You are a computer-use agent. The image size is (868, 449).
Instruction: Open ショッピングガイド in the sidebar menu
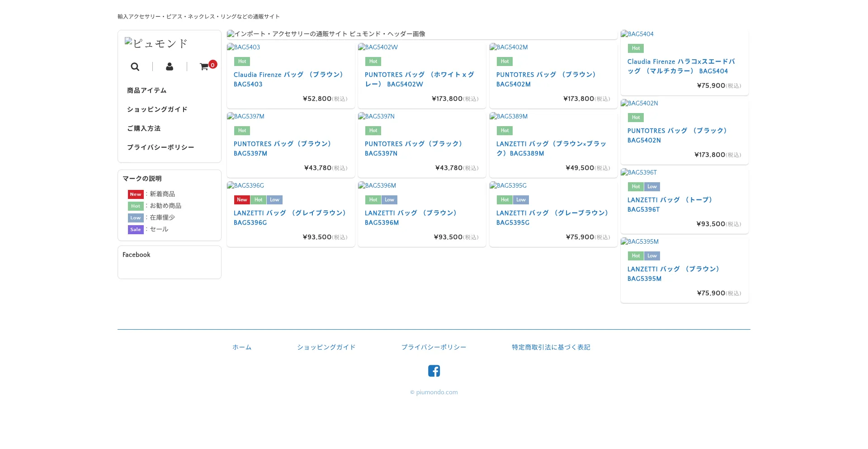coord(157,109)
